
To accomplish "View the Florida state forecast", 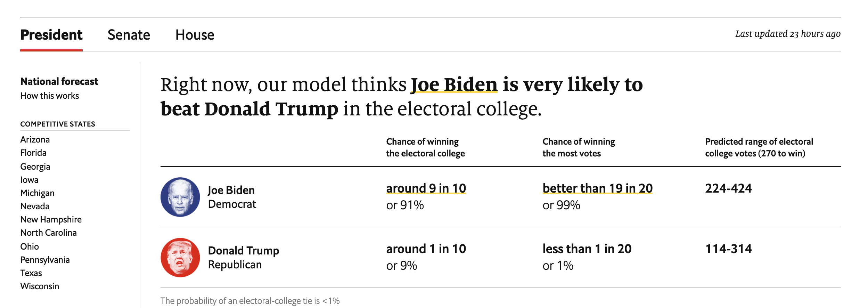I will [33, 153].
